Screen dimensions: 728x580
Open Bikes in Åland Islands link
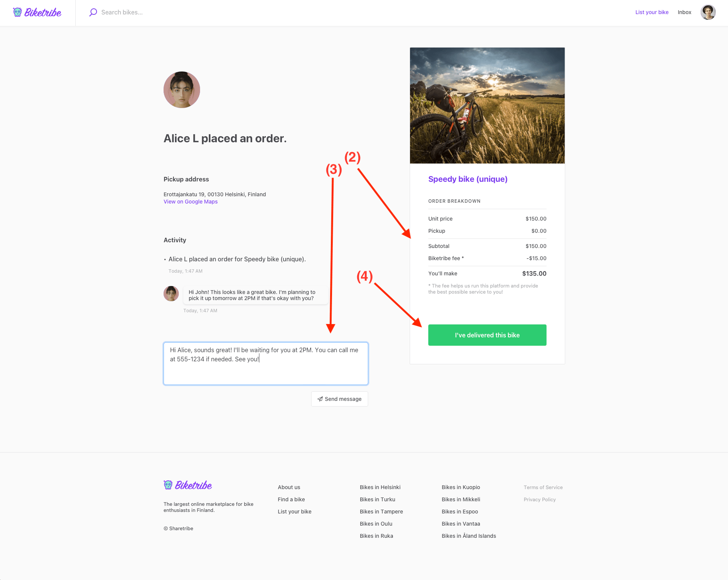(469, 536)
